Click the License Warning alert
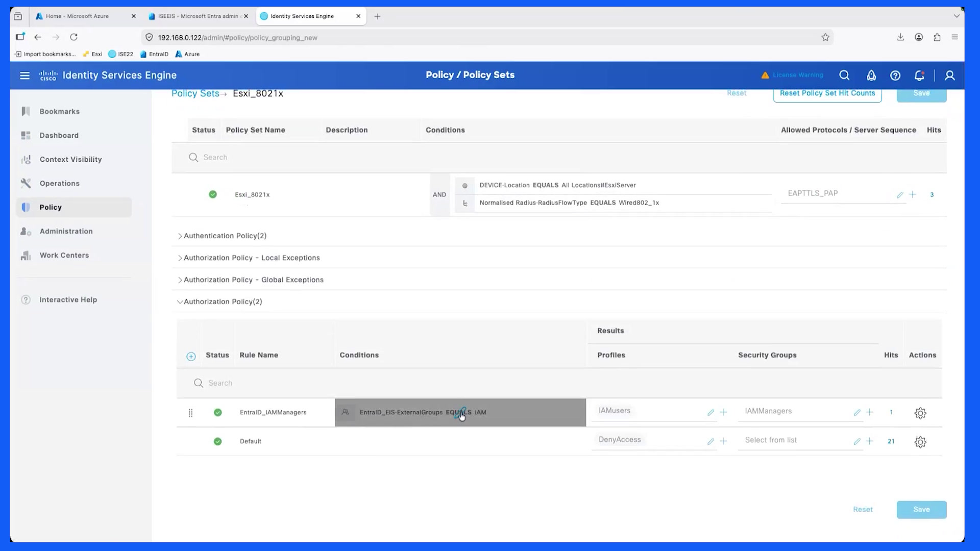The width and height of the screenshot is (980, 551). [x=792, y=75]
